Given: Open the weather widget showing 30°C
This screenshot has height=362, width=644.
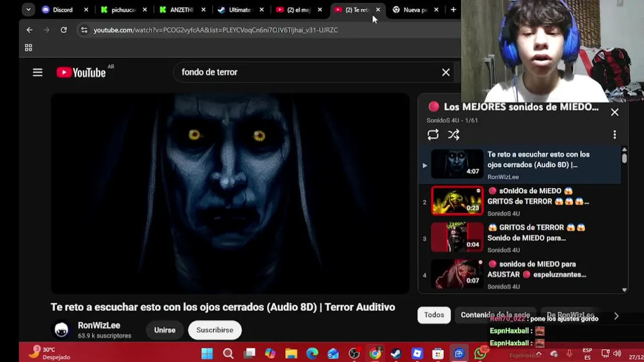Looking at the screenshot, I should pyautogui.click(x=49, y=353).
